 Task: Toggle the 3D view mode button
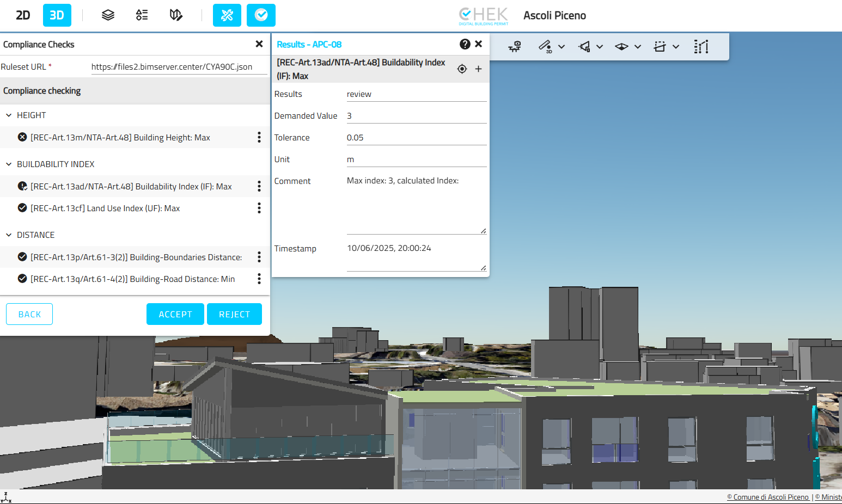coord(57,15)
